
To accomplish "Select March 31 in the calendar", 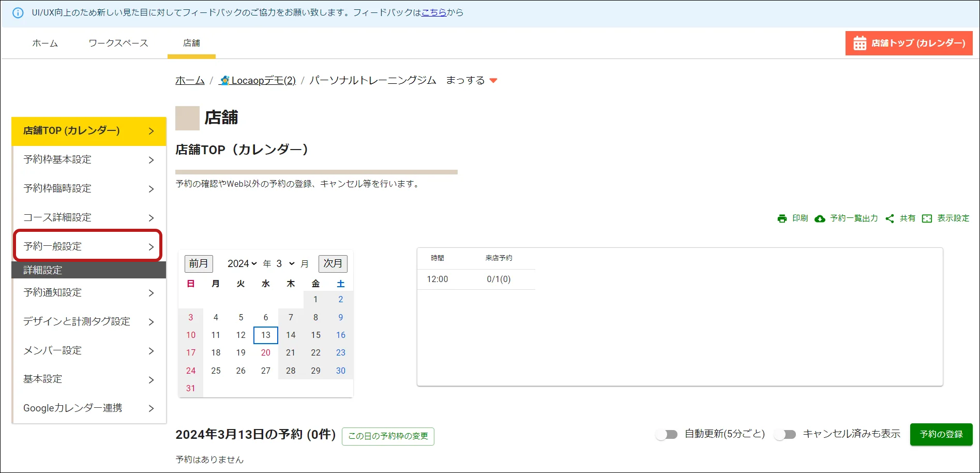I will (x=191, y=389).
